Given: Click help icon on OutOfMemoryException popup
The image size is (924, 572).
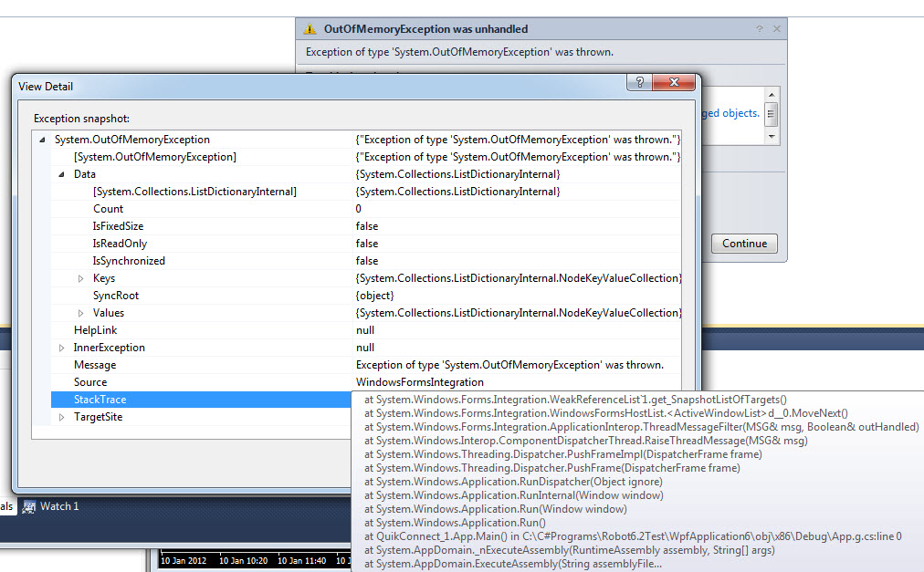Looking at the screenshot, I should [x=760, y=29].
